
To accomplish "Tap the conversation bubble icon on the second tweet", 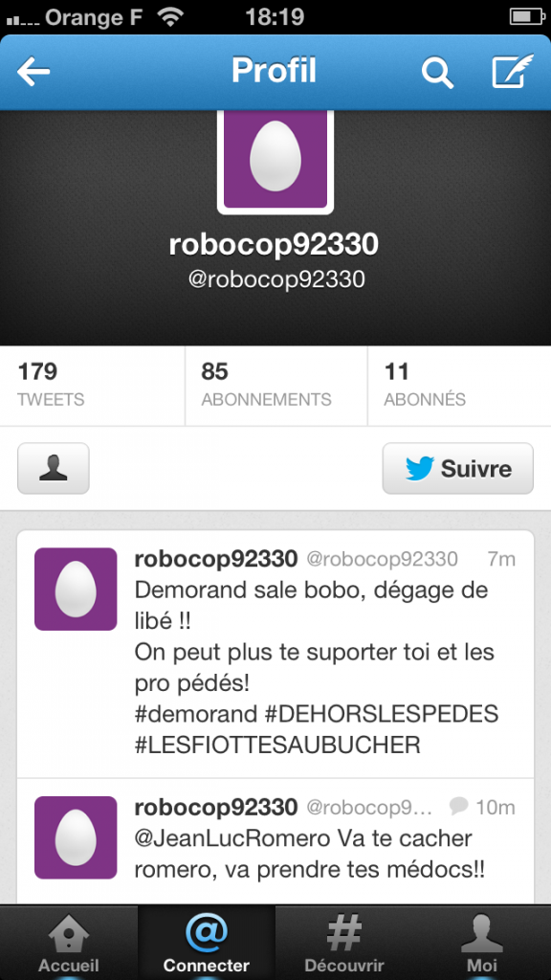I will pyautogui.click(x=458, y=806).
